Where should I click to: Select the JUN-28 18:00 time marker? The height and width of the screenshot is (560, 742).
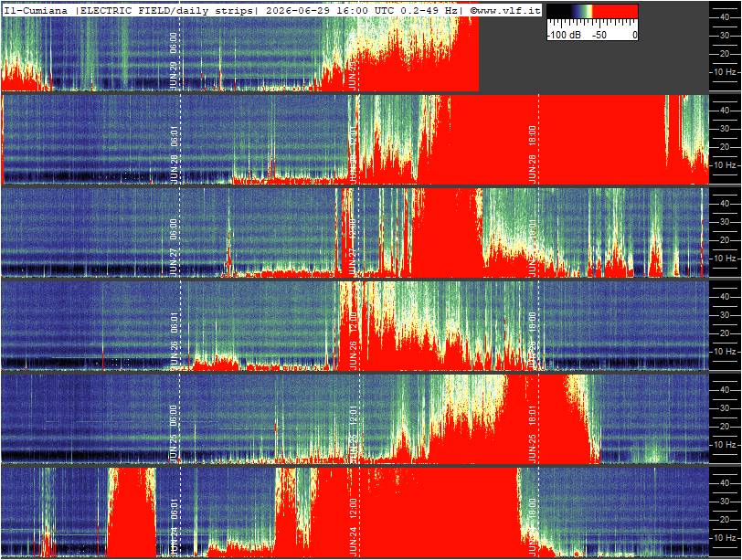[532, 154]
